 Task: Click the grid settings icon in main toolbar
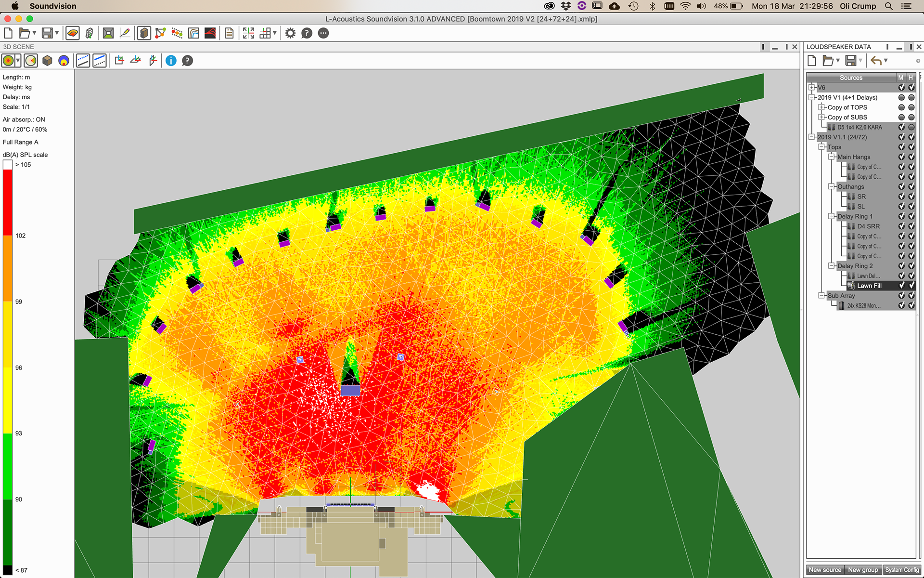tap(265, 33)
